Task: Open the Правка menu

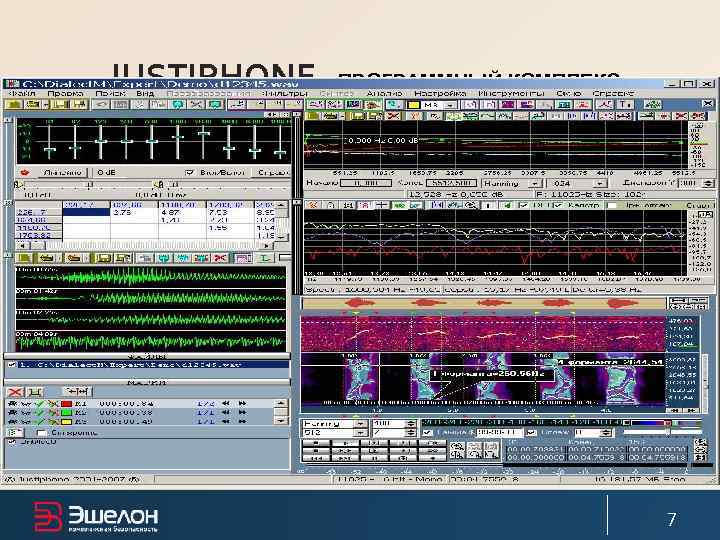Action: point(65,93)
